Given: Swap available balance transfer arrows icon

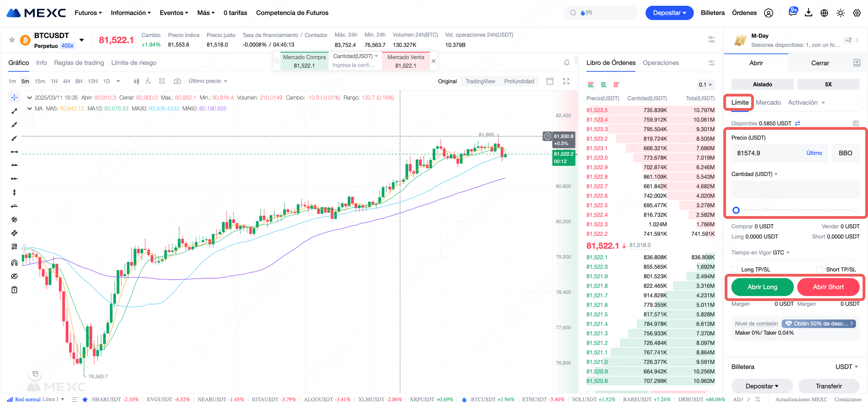Looking at the screenshot, I should (797, 123).
